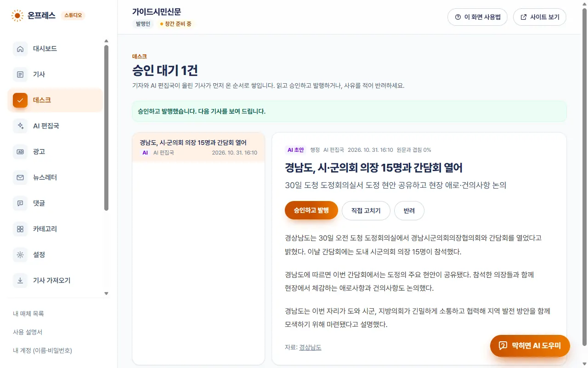Click the 원문과 겹침 0% text
The image size is (588, 368).
tap(414, 150)
